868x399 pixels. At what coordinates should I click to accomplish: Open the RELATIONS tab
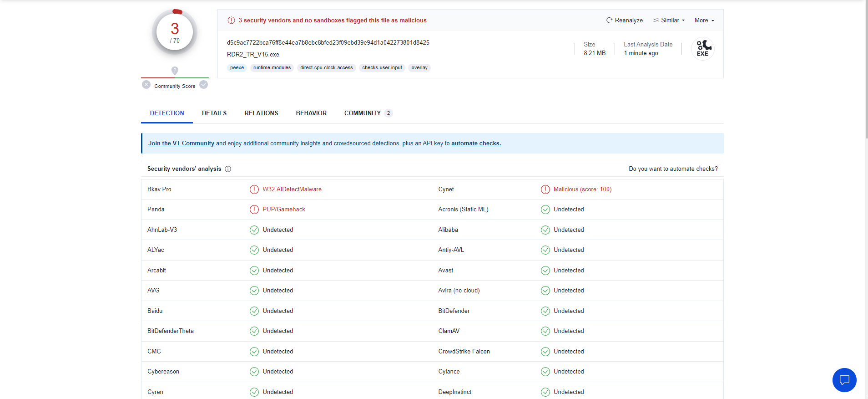(x=261, y=113)
